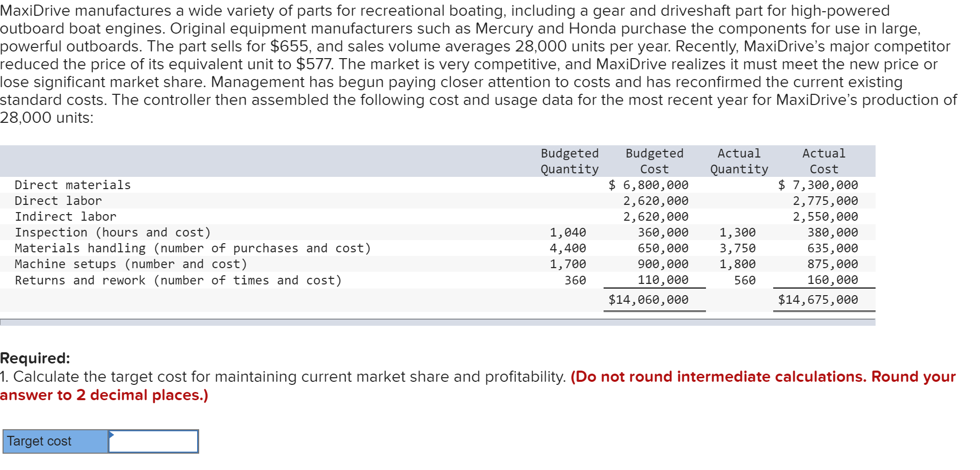Viewport: 980px width, 470px height.
Task: Click the 2,550,000 actual cost value
Action: click(826, 217)
